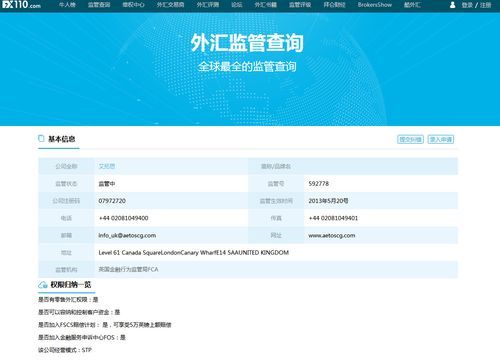Open the BrokersShow nav item

click(375, 5)
